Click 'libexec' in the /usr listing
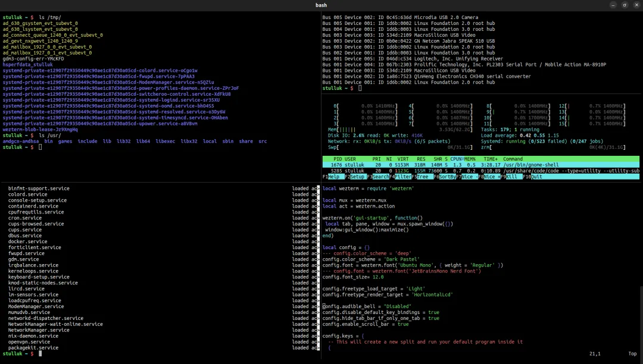643x364 pixels. [166, 142]
